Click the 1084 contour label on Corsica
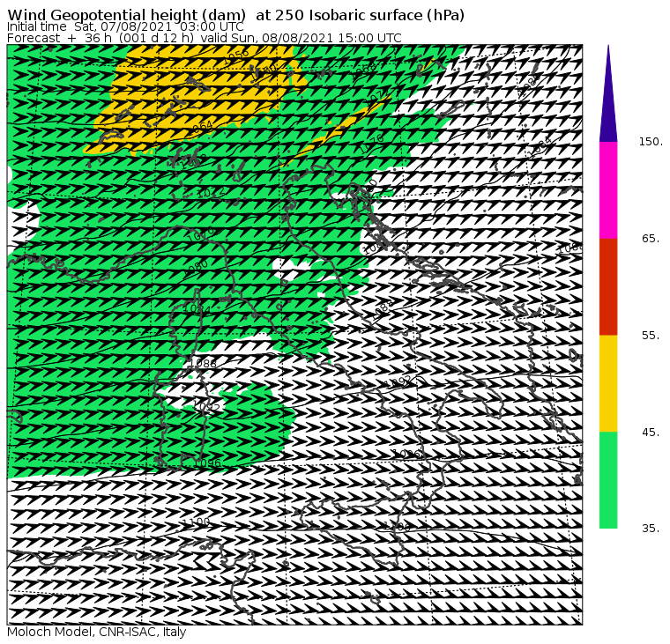Image resolution: width=670 pixels, height=644 pixels. click(x=197, y=307)
